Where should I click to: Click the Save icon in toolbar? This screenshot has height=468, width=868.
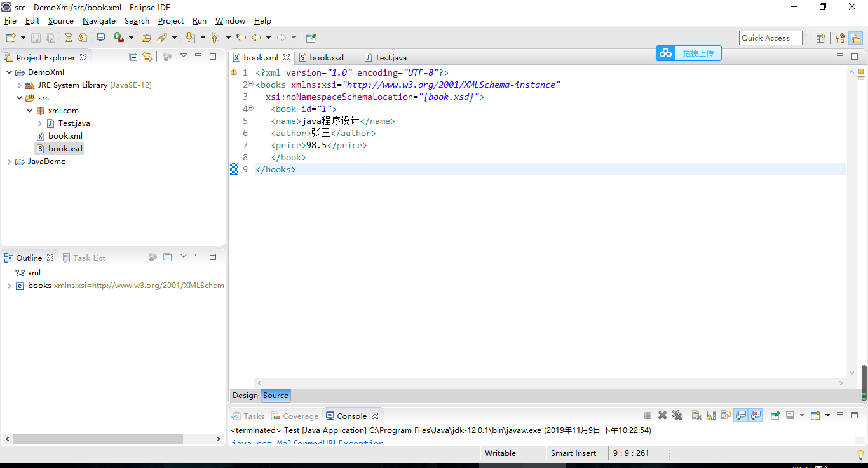[36, 38]
